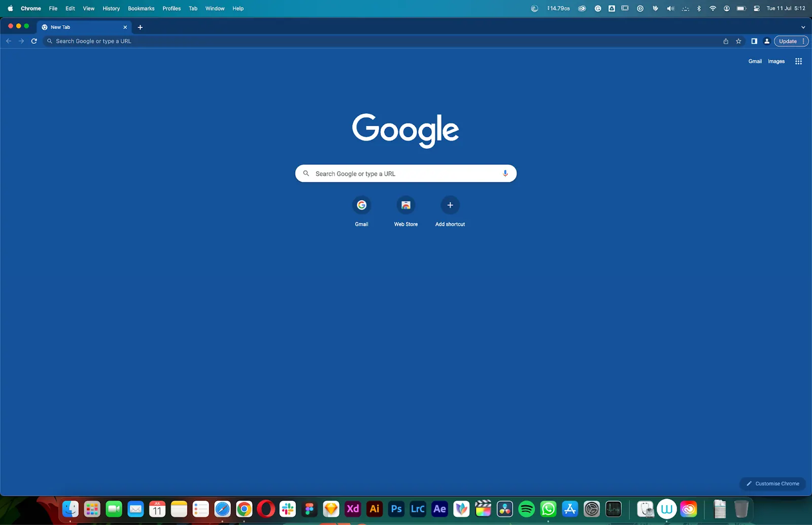
Task: Reload the current page
Action: point(34,41)
